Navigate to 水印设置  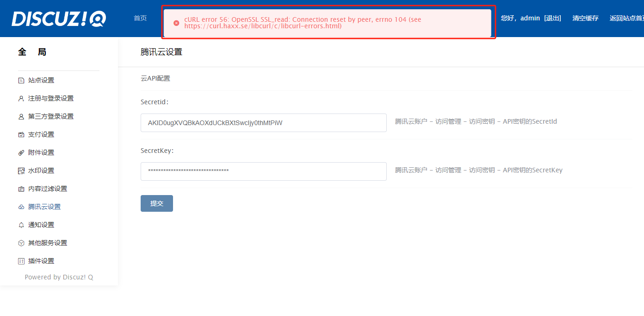point(41,171)
